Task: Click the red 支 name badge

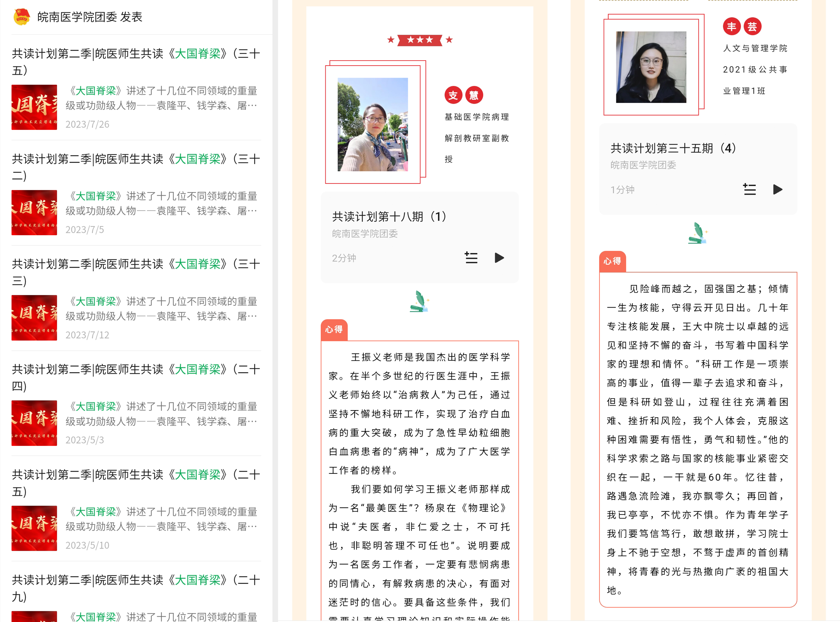Action: [453, 95]
